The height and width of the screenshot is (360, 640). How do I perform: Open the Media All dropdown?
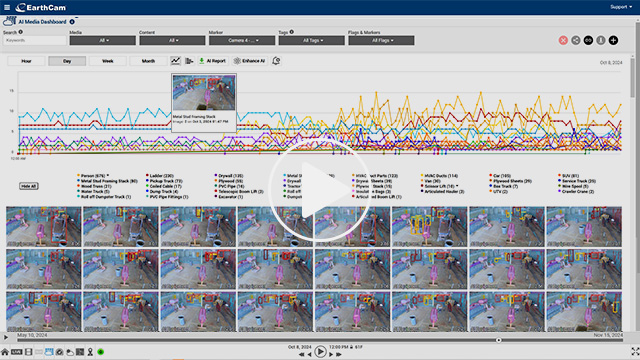tap(102, 40)
